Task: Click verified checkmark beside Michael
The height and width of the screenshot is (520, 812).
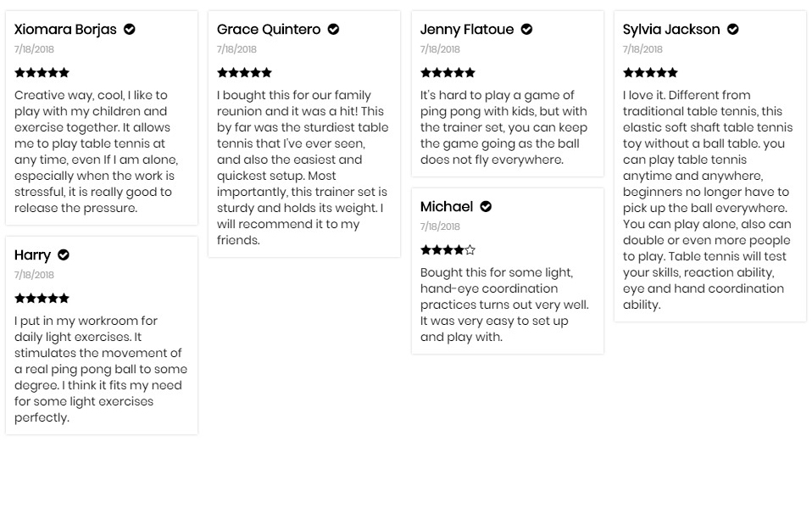Action: pyautogui.click(x=486, y=207)
